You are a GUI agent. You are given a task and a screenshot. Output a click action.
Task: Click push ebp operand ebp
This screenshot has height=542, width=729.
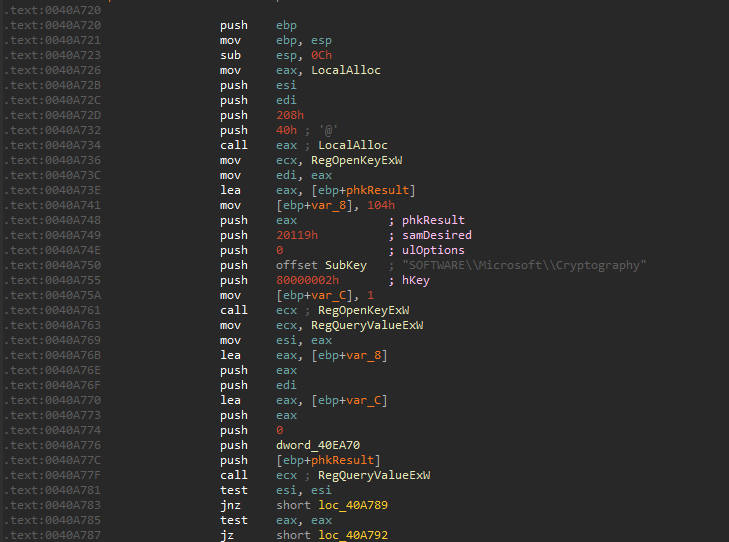click(286, 25)
